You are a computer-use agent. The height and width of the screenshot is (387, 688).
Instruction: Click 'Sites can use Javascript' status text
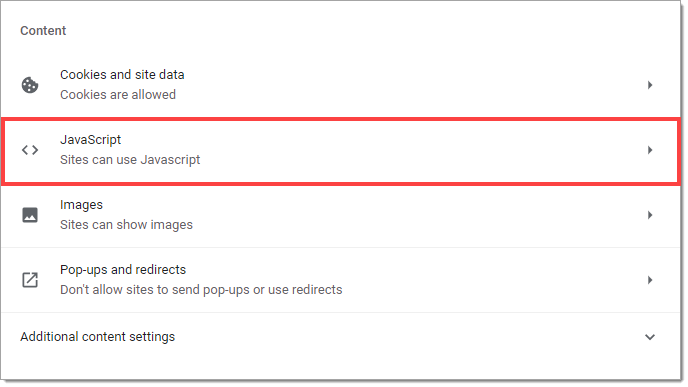130,160
